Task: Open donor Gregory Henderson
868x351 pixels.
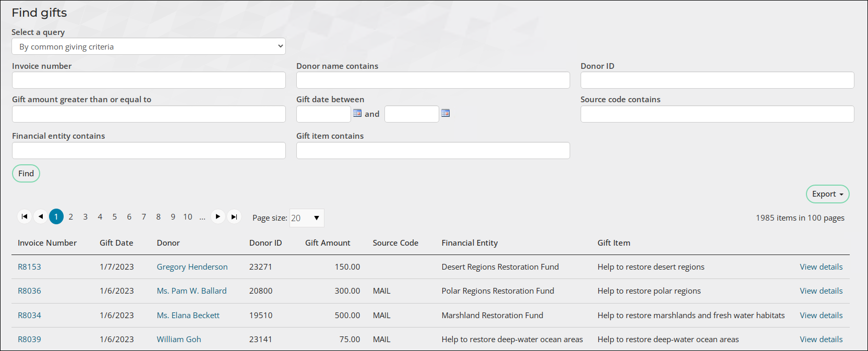Action: pyautogui.click(x=192, y=267)
